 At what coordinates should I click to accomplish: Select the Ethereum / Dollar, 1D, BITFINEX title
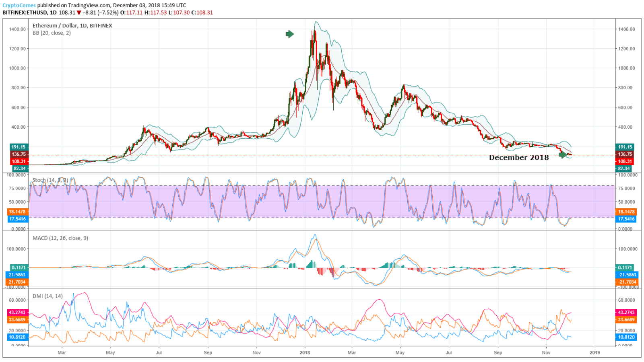click(x=72, y=25)
